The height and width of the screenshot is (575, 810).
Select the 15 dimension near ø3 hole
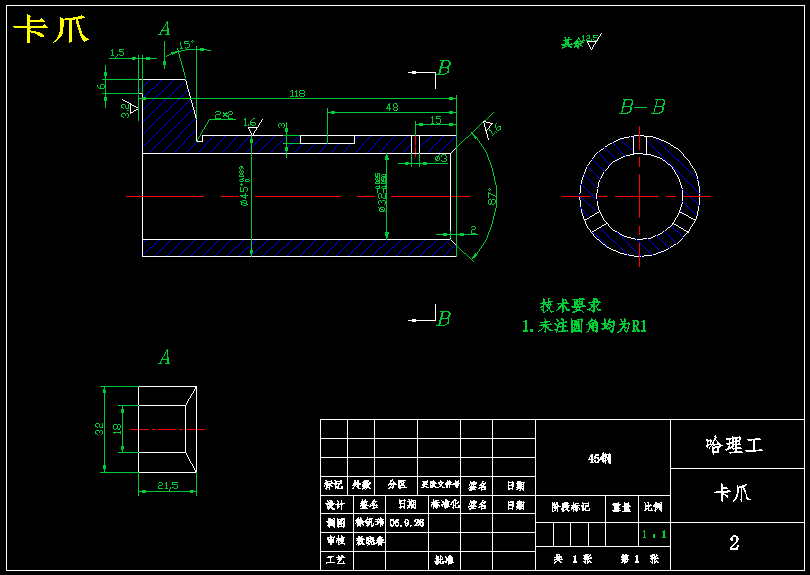pyautogui.click(x=436, y=120)
